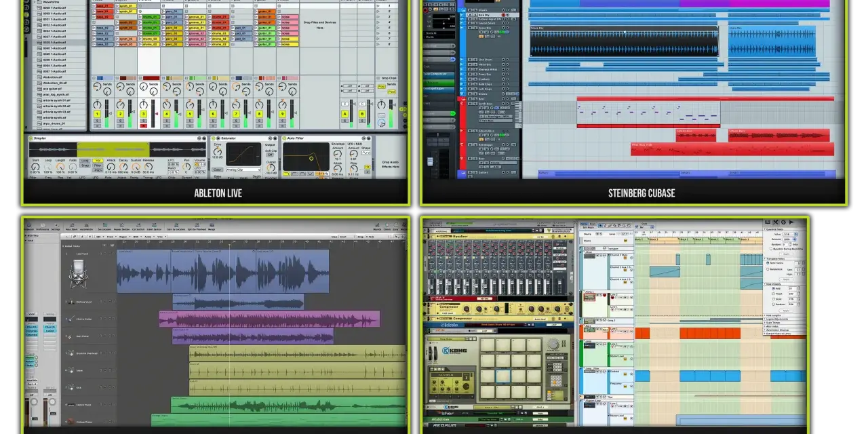
Task: Disarm the red record button on Ableton track 3
Action: 144,125
